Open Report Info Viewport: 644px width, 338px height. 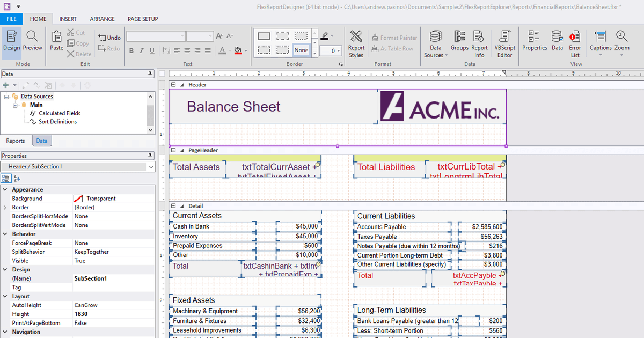(x=479, y=43)
